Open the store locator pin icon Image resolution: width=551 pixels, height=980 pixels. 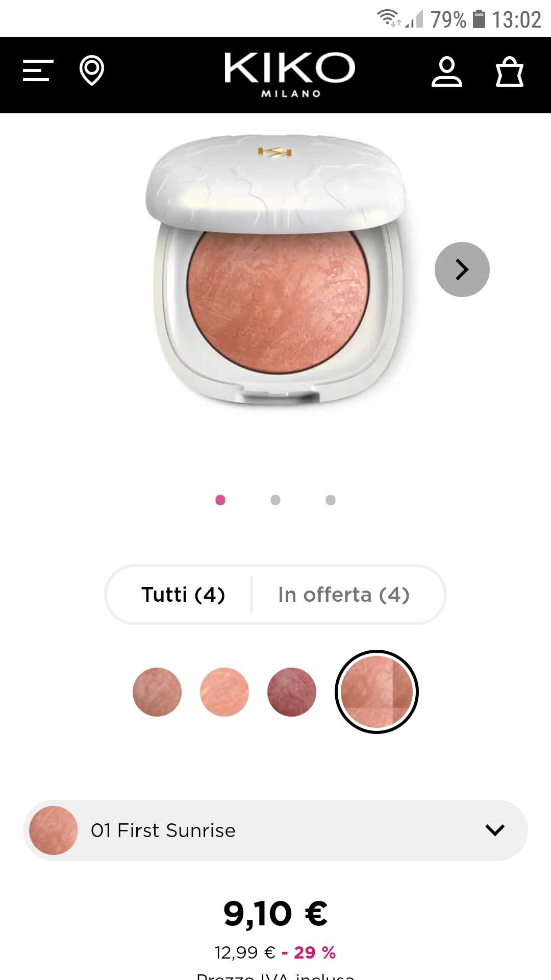(x=92, y=70)
